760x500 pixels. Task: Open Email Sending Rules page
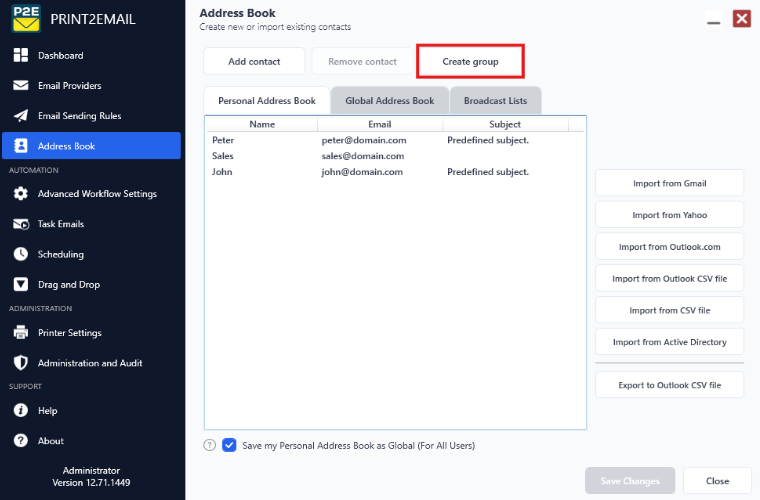(x=79, y=116)
